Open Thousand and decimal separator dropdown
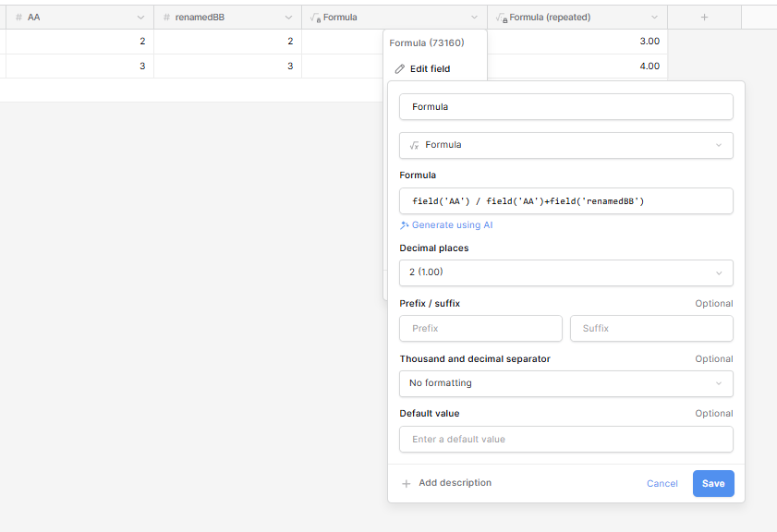The height and width of the screenshot is (532, 777). pyautogui.click(x=566, y=383)
